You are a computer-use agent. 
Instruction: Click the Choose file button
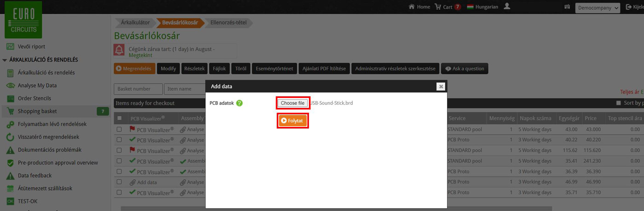point(293,103)
